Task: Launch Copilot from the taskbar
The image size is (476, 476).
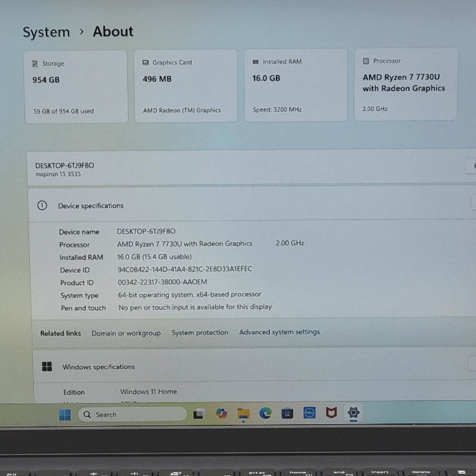Action: point(221,413)
